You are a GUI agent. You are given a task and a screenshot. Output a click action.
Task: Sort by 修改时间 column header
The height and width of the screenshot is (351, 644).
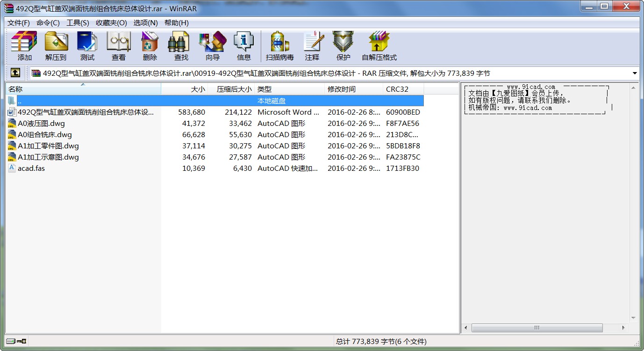coord(353,89)
